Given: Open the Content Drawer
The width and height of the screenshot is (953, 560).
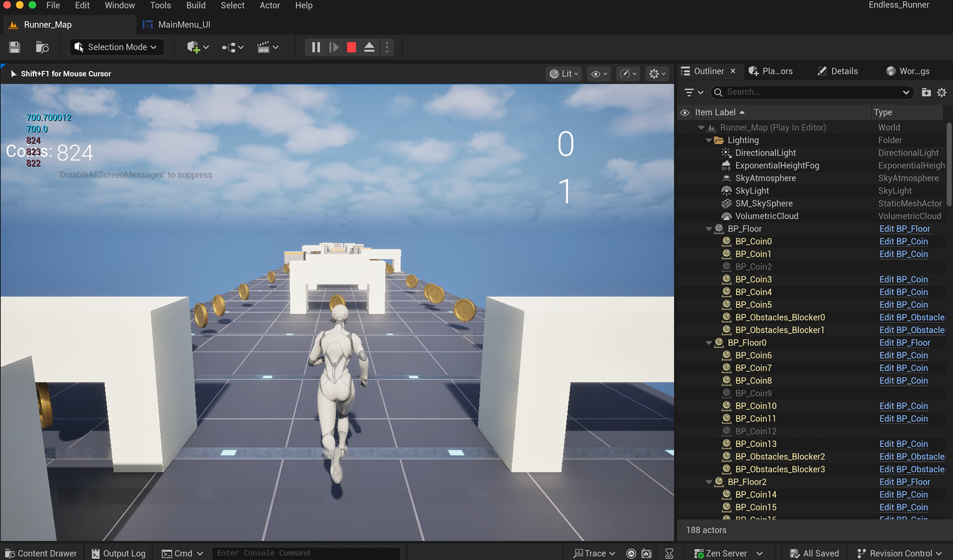Looking at the screenshot, I should pyautogui.click(x=41, y=553).
